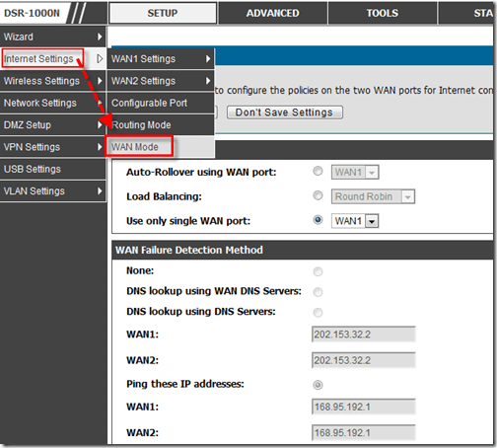Click arrow next to VPN Settings

tap(100, 147)
